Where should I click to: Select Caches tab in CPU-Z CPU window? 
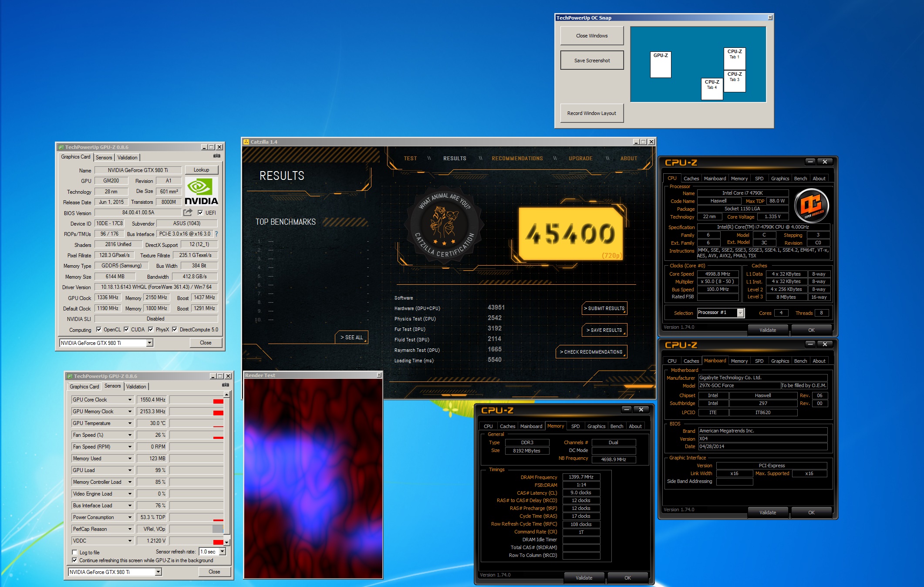(x=691, y=179)
